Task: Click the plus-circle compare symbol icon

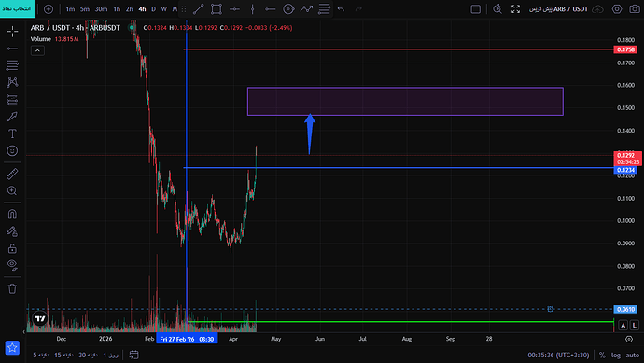Action: pos(49,9)
